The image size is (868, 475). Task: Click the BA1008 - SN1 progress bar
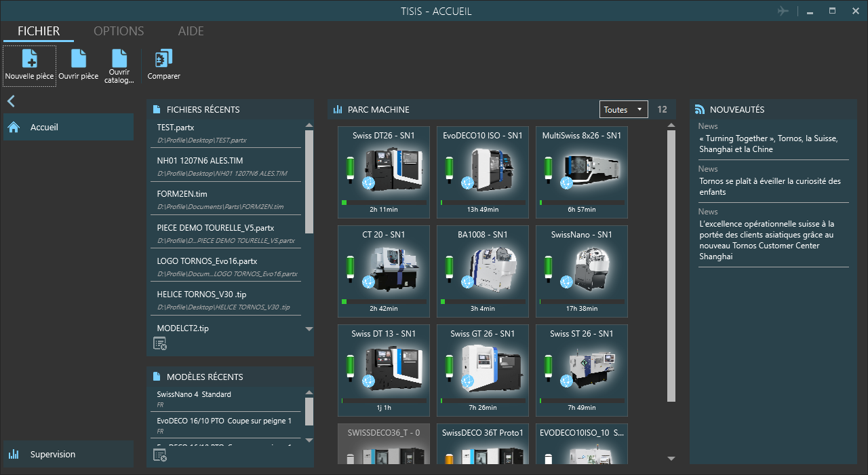click(482, 301)
